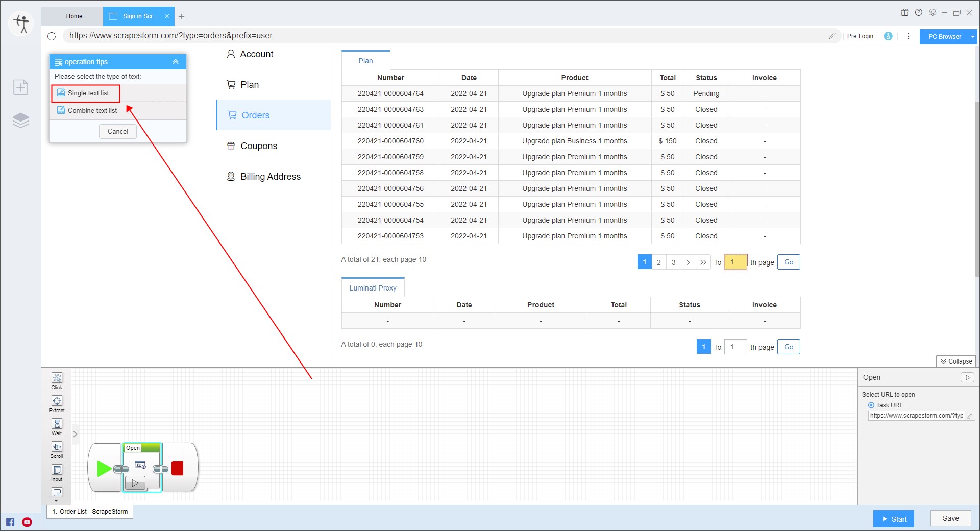Select the Input tool in flowchart palette
980x531 pixels.
[57, 473]
